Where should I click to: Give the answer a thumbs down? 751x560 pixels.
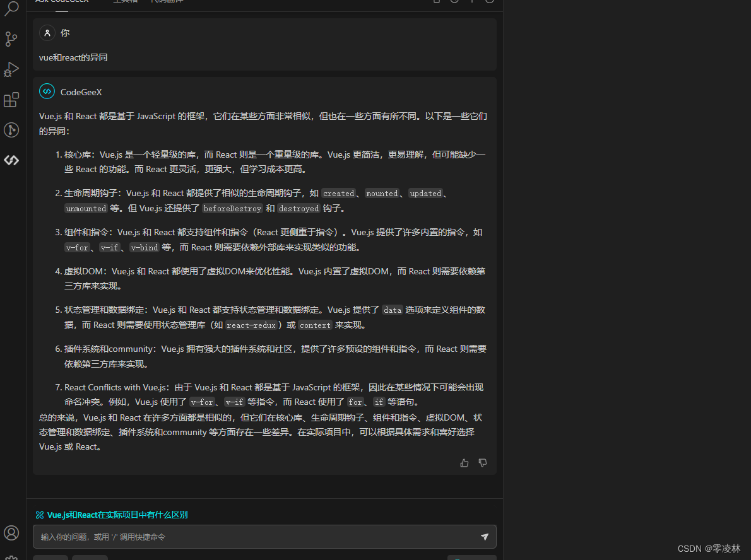[x=483, y=463]
